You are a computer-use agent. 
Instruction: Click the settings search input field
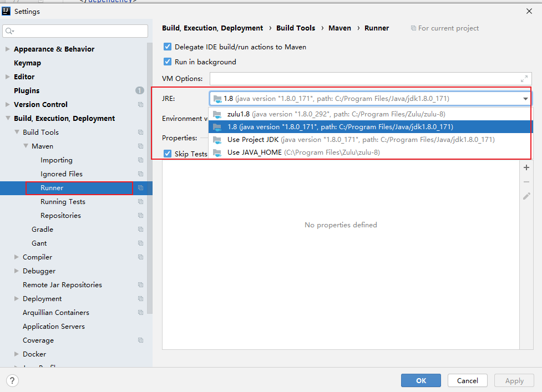pyautogui.click(x=75, y=31)
